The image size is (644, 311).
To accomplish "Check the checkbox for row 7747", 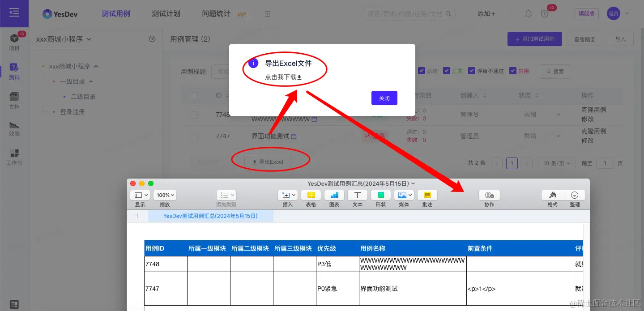I will point(194,136).
